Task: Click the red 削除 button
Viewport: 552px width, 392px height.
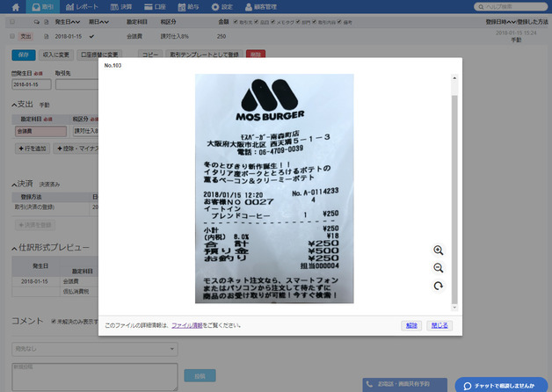Action: tap(256, 54)
